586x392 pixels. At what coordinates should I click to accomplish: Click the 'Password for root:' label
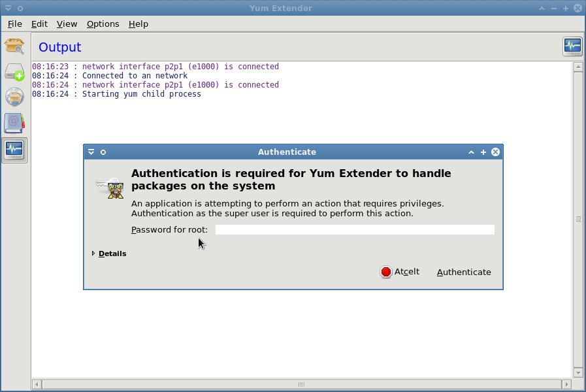[169, 229]
